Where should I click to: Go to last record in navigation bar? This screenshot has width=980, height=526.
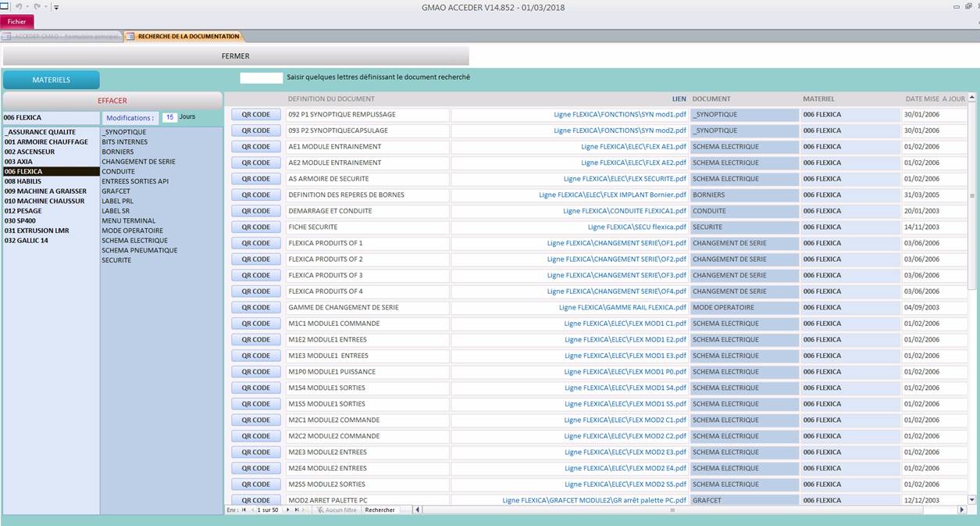297,510
